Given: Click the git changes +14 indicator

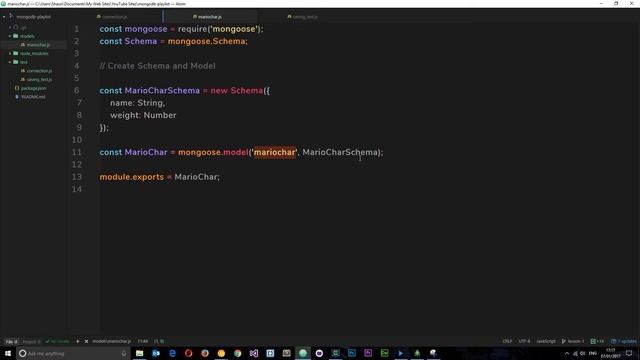Looking at the screenshot, I should [597, 341].
